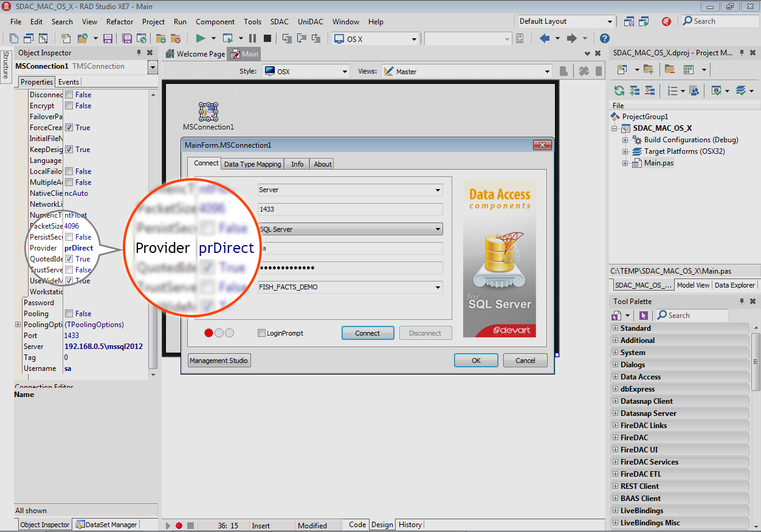Expand the Build Configurations (Debug) node

coord(625,140)
